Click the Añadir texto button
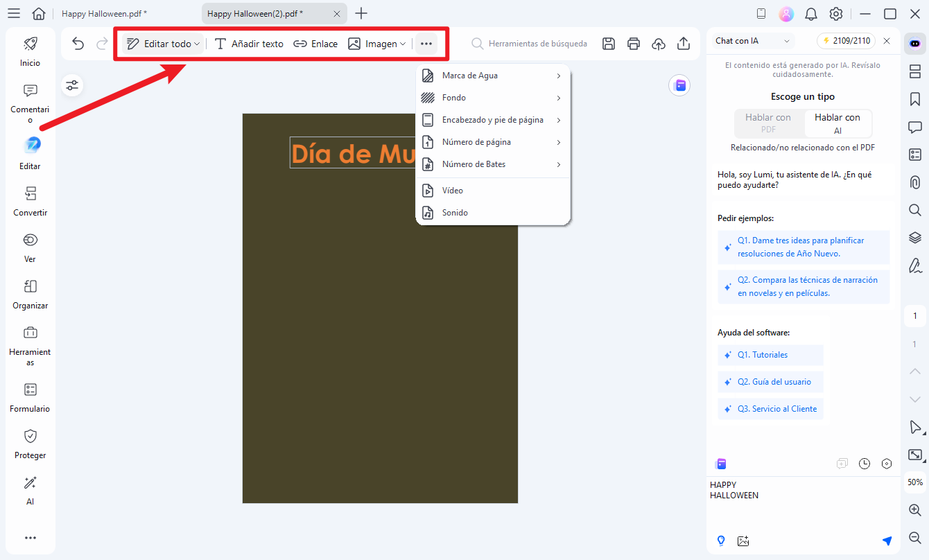 click(249, 44)
